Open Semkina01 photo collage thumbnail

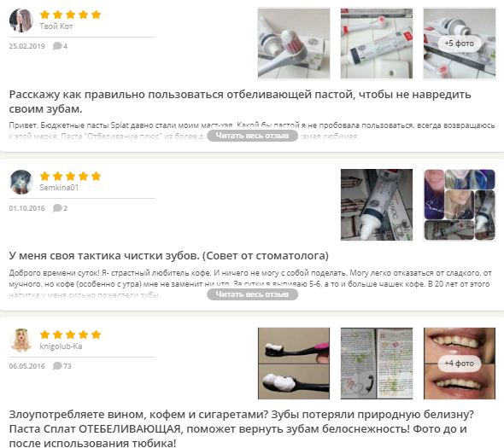[460, 205]
